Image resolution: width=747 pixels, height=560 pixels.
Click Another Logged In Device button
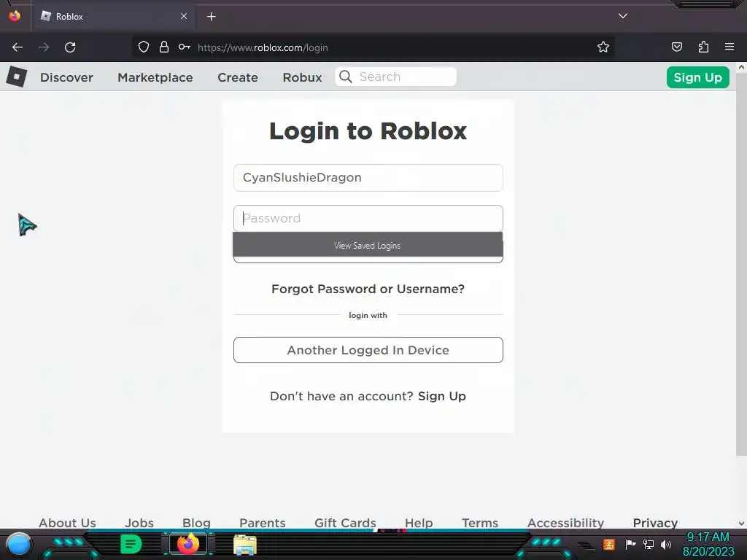pyautogui.click(x=368, y=350)
